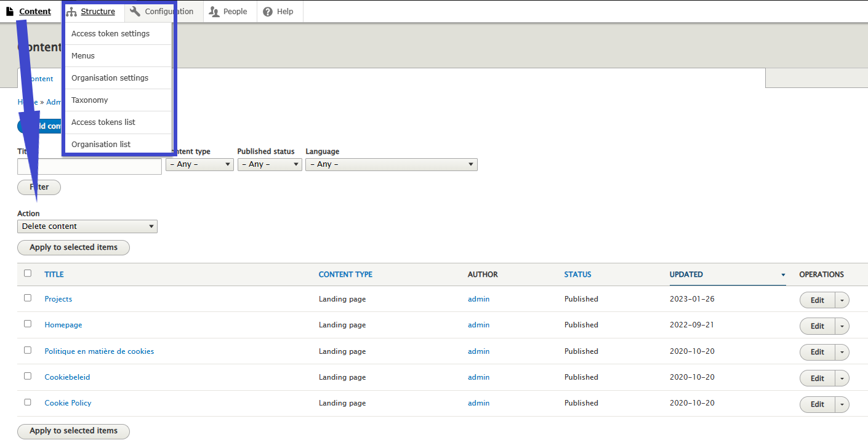Open the Cookiebeleid title link
The image size is (868, 448).
67,377
